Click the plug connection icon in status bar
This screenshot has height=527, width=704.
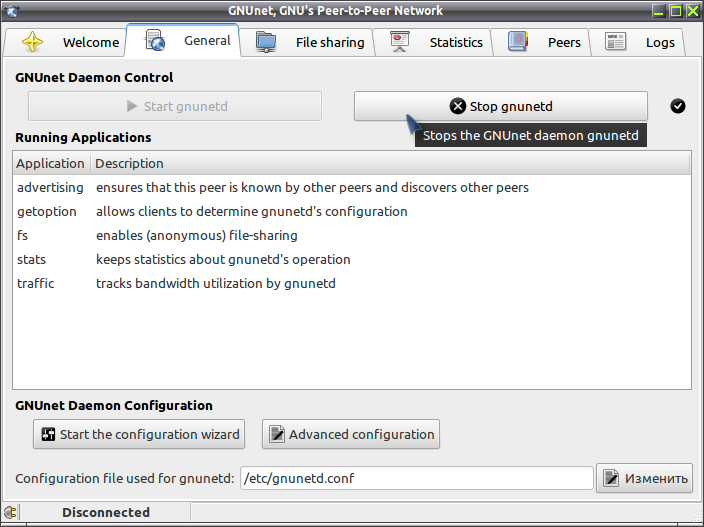point(10,512)
